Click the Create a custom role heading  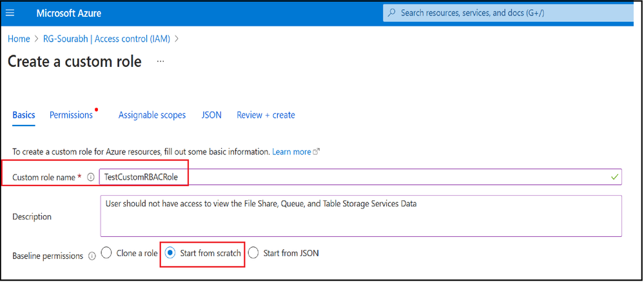coord(75,62)
